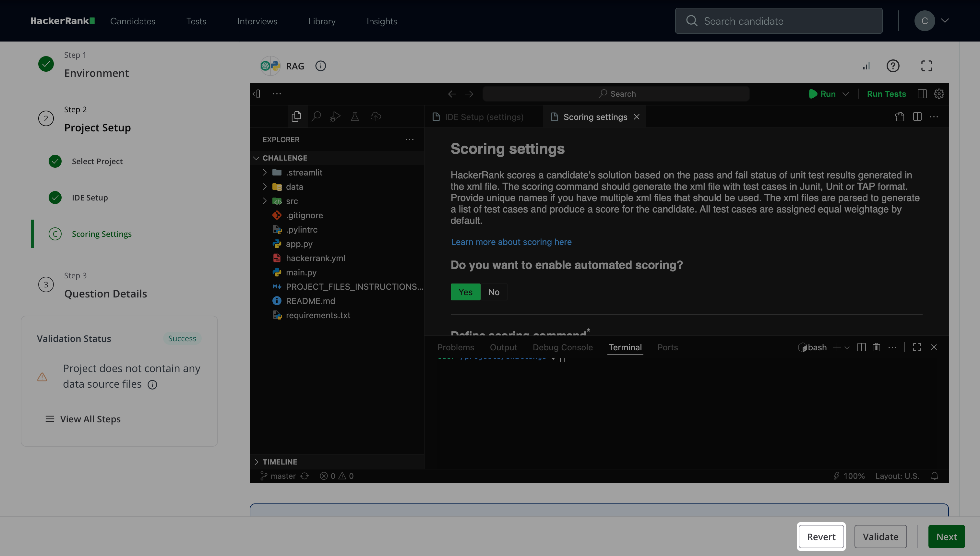Open main.py in the explorer
The width and height of the screenshot is (980, 556).
pos(301,272)
